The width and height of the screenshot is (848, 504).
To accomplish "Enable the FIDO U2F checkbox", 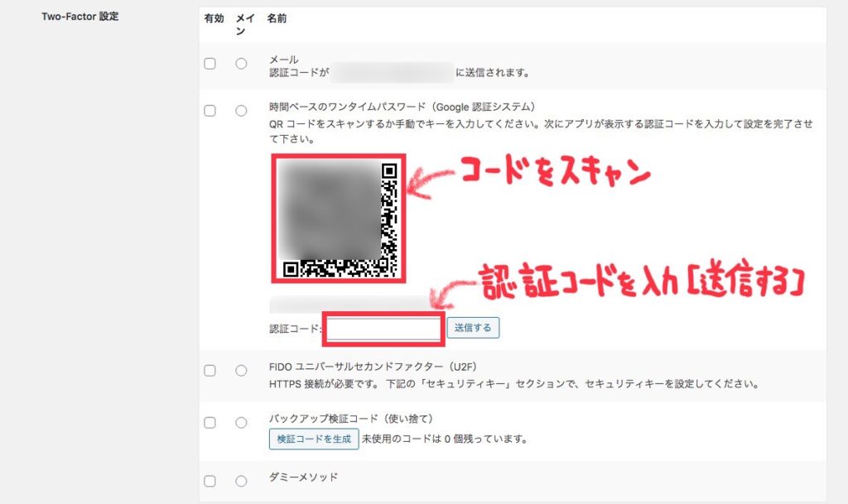I will pos(210,371).
